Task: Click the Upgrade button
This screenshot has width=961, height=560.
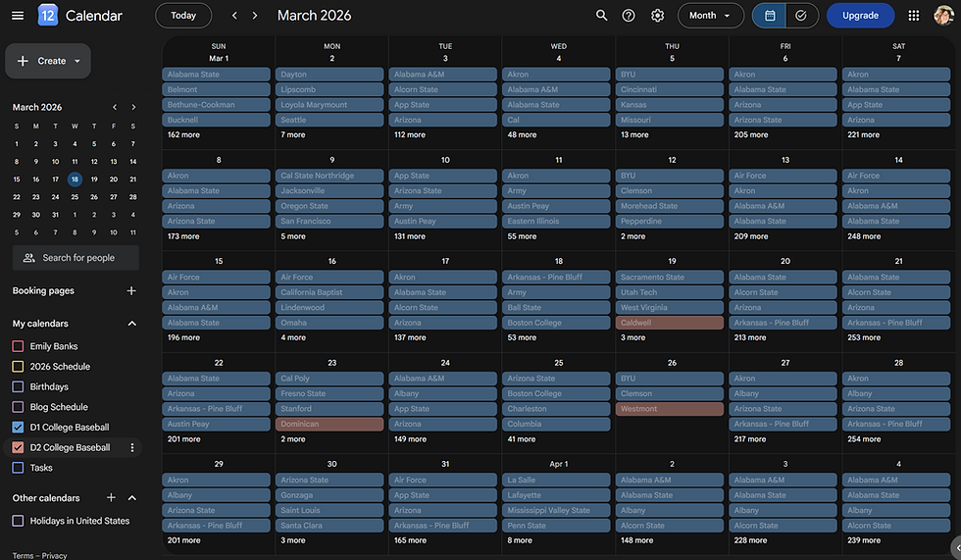Action: coord(860,16)
